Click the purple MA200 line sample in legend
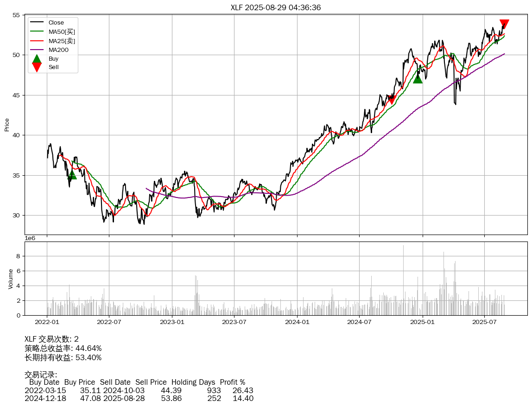This screenshot has height=407, width=532. (37, 50)
